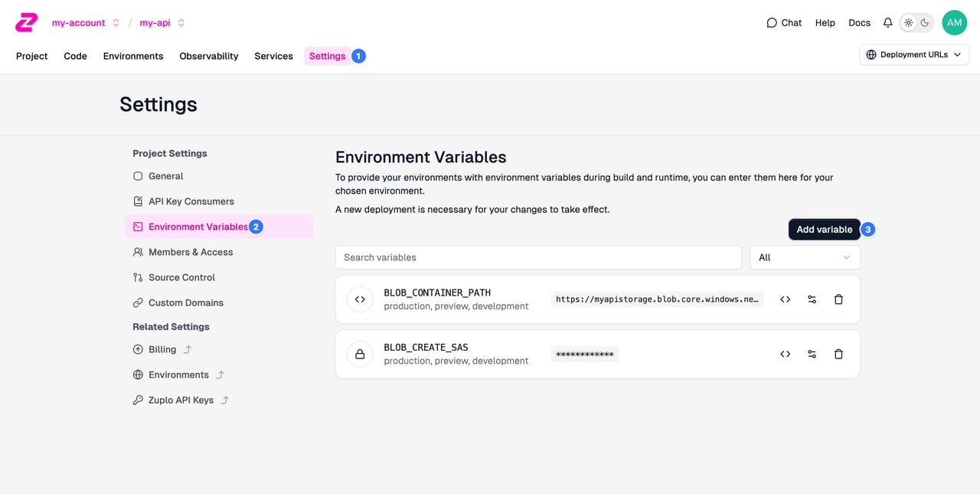Switch to dark theme moon icon
Image resolution: width=980 pixels, height=494 pixels.
click(x=925, y=23)
